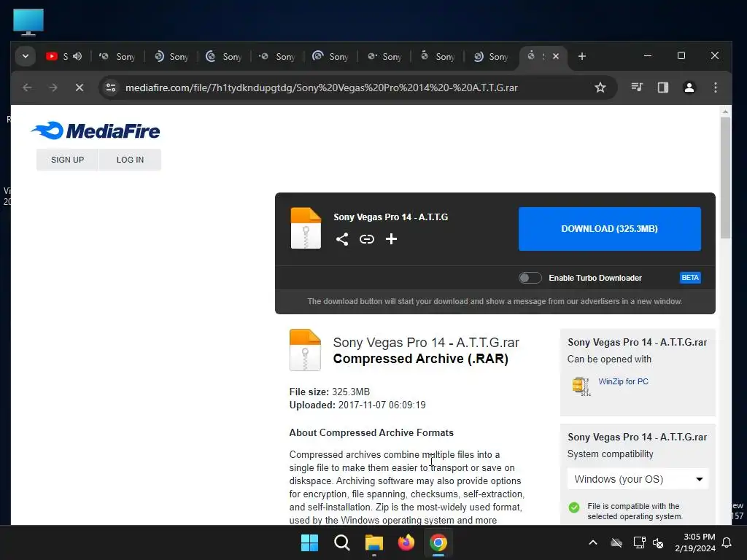Switch to the first Sony tab after YouTube

117,56
